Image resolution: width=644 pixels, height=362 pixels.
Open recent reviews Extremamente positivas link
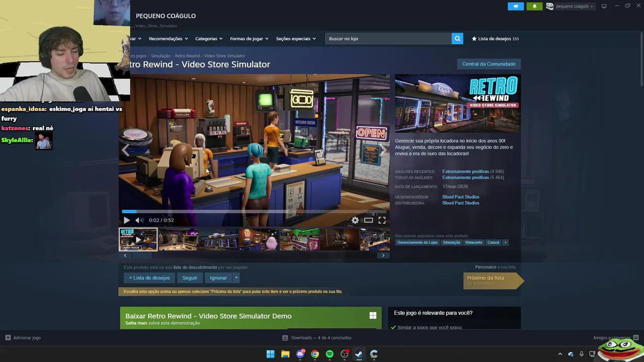click(465, 171)
